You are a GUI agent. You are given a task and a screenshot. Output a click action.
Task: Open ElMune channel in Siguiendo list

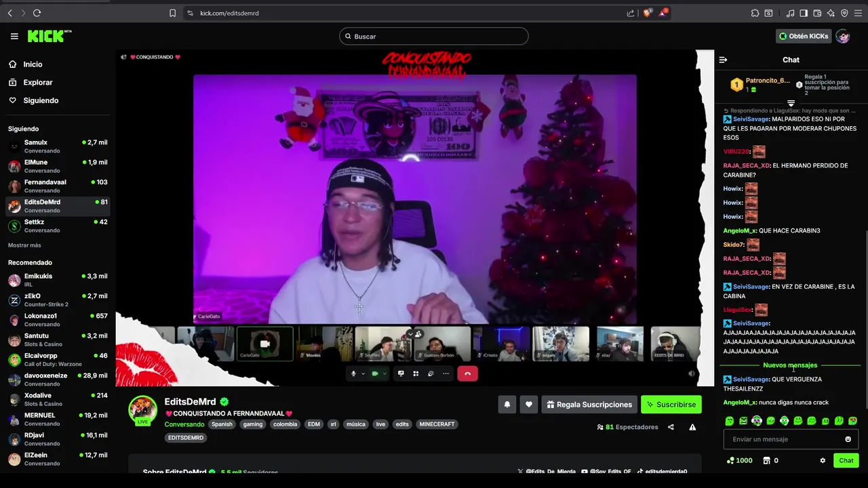(x=58, y=166)
